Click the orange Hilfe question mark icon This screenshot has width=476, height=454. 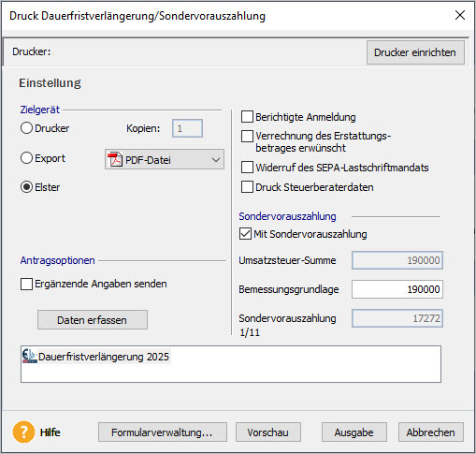pos(23,432)
